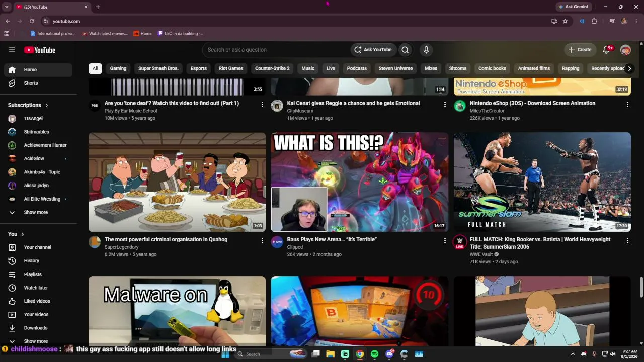The height and width of the screenshot is (362, 644).
Task: Open the 1tsAngel subscription channel
Action: click(x=38, y=118)
